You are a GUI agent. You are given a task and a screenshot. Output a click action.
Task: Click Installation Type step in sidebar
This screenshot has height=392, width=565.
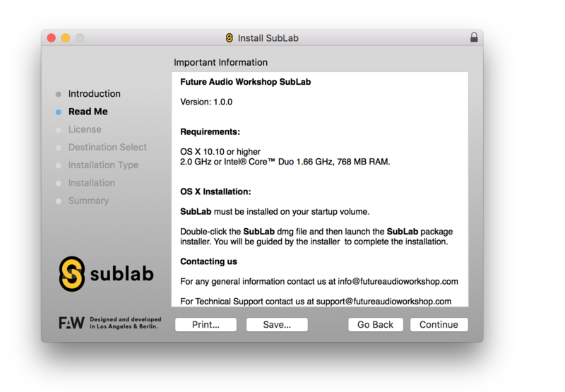point(103,165)
